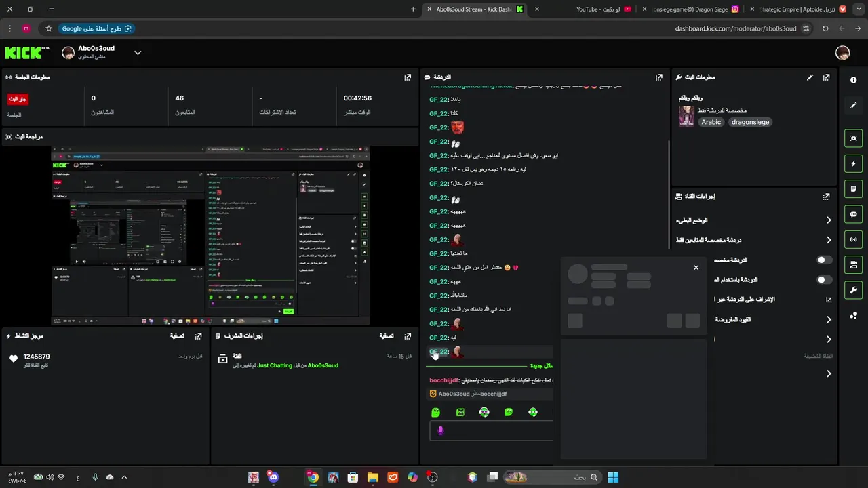Click the fourth green emote below chat
868x488 pixels.
(509, 412)
